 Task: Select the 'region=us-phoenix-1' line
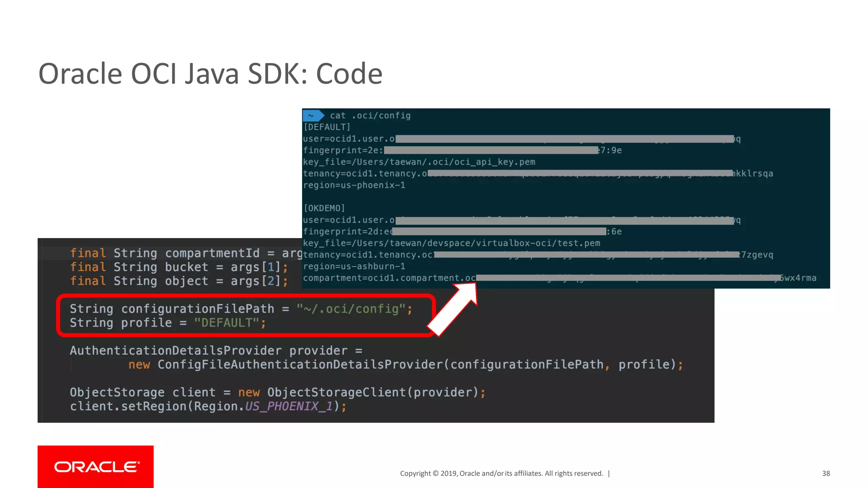(x=354, y=185)
